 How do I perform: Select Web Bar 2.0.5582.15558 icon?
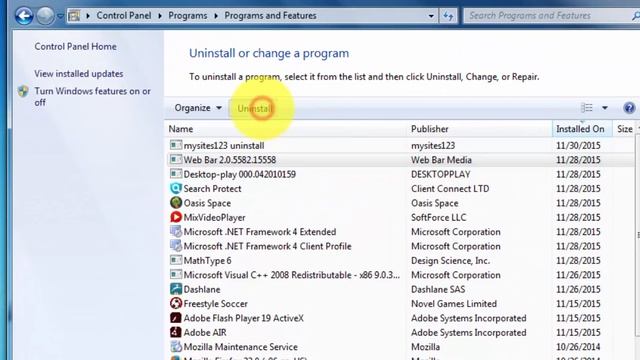[x=176, y=159]
